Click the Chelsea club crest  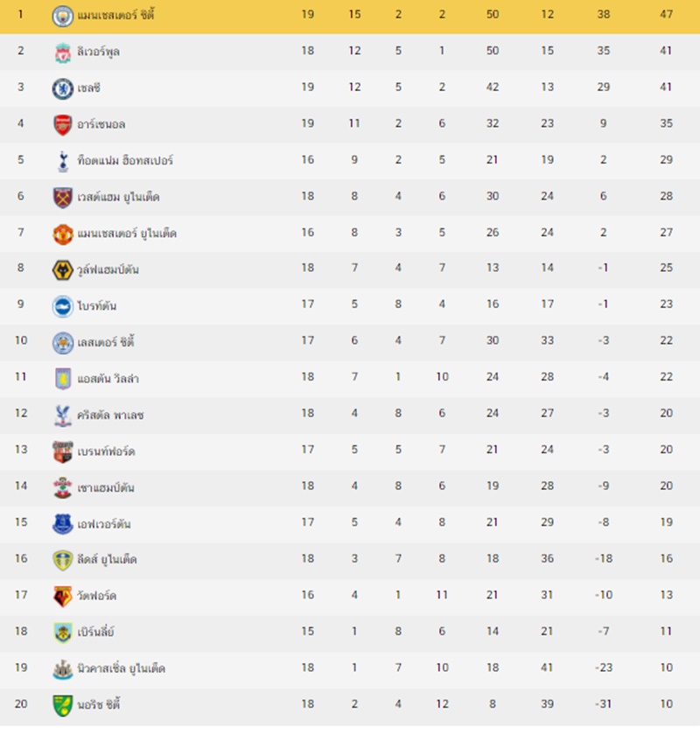click(x=62, y=88)
